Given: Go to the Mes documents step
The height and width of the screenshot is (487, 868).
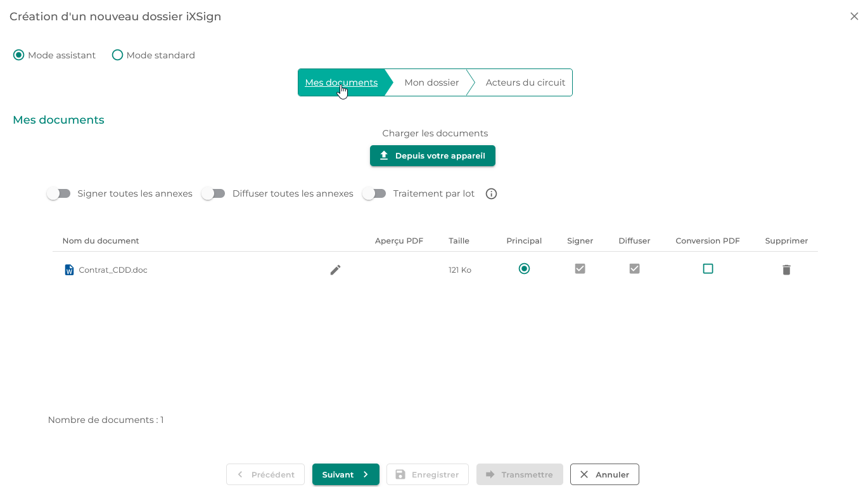Looking at the screenshot, I should 341,82.
